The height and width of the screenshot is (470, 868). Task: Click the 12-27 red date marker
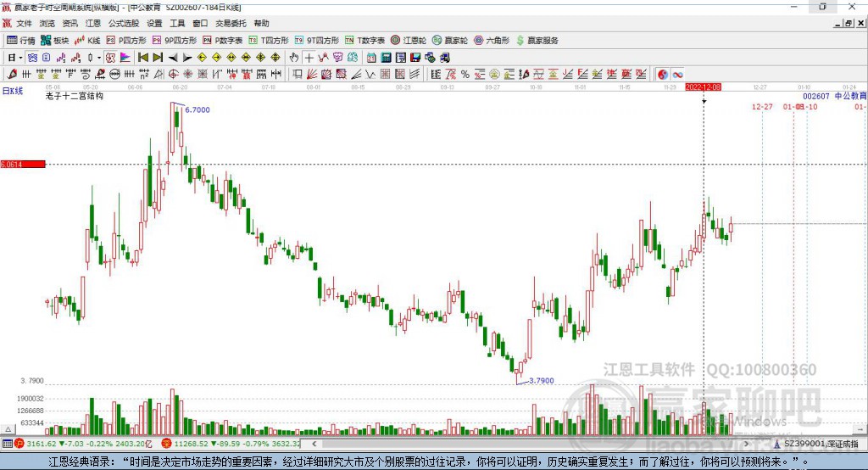[x=762, y=106]
